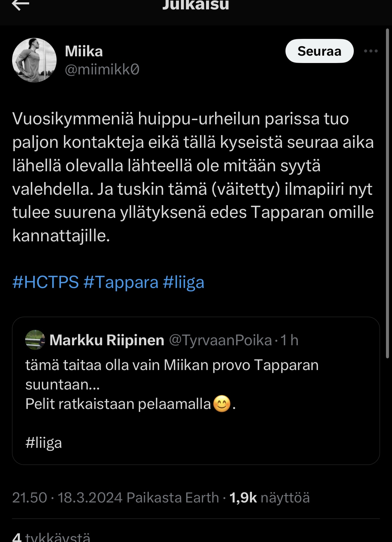392x542 pixels.
Task: Open the #HCTPS hashtag
Action: [x=46, y=282]
